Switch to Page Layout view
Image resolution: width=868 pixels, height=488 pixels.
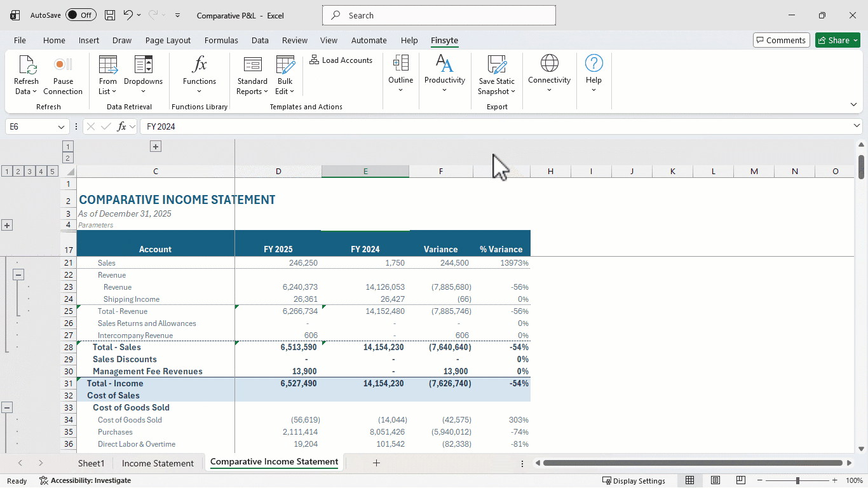[x=715, y=480]
